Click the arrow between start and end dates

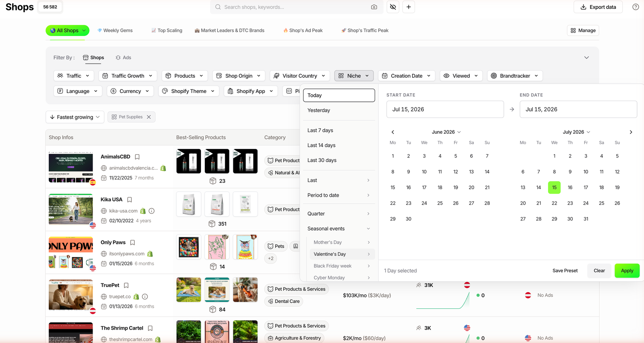tap(512, 110)
